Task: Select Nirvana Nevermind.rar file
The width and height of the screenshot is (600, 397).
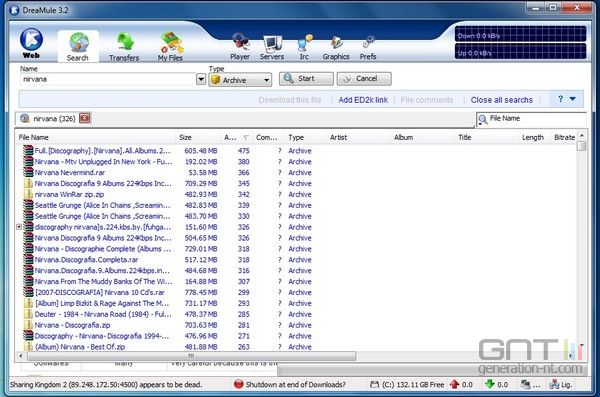Action: point(70,173)
